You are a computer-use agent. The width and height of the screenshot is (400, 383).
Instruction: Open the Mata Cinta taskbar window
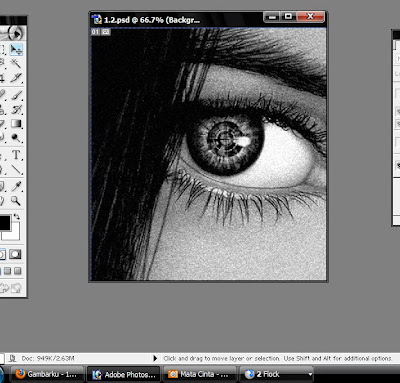point(200,374)
